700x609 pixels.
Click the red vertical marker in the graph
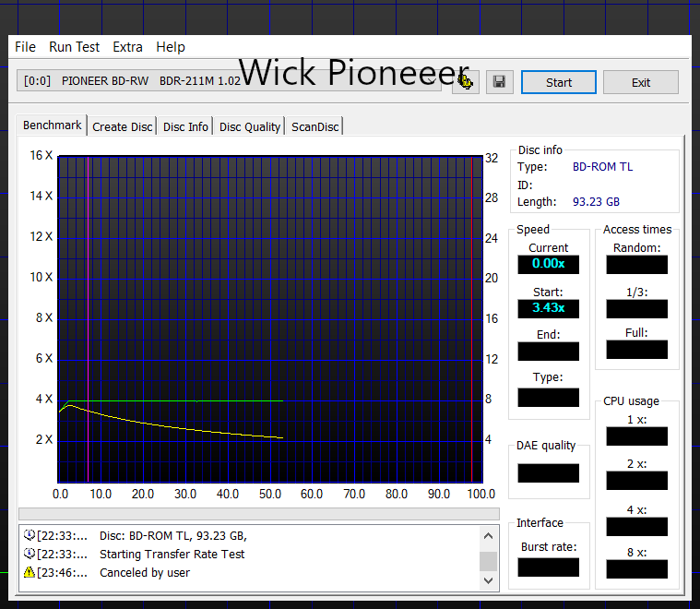pyautogui.click(x=472, y=319)
